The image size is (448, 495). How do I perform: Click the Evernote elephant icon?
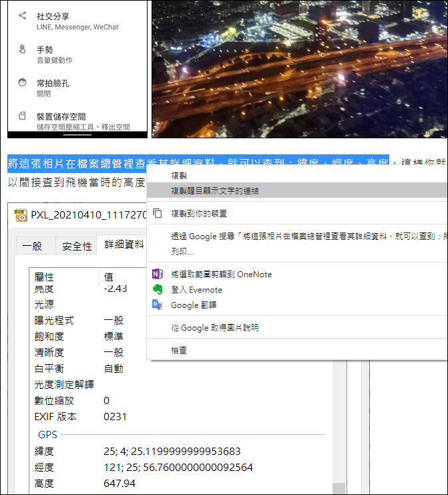coord(158,289)
